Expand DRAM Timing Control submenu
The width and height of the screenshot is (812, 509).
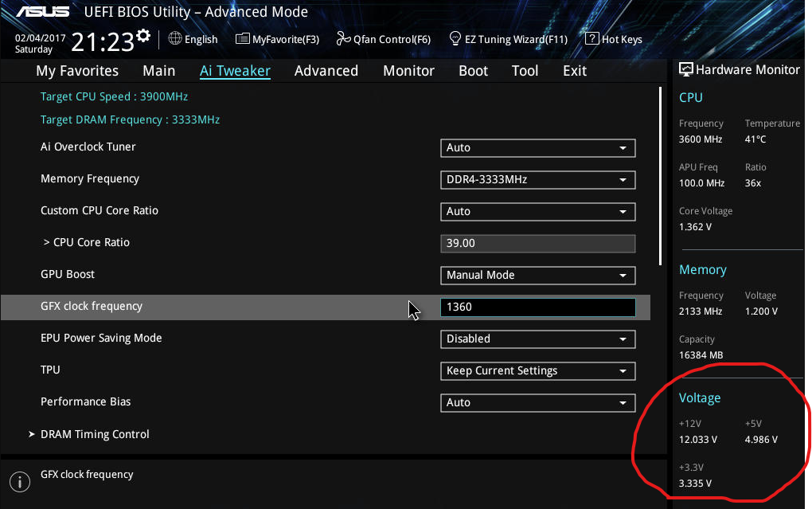point(95,434)
